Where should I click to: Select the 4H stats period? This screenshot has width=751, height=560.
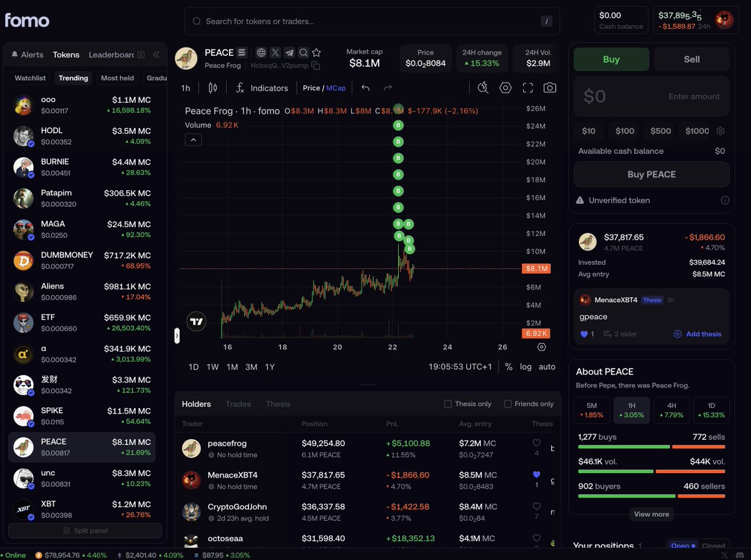coord(672,410)
